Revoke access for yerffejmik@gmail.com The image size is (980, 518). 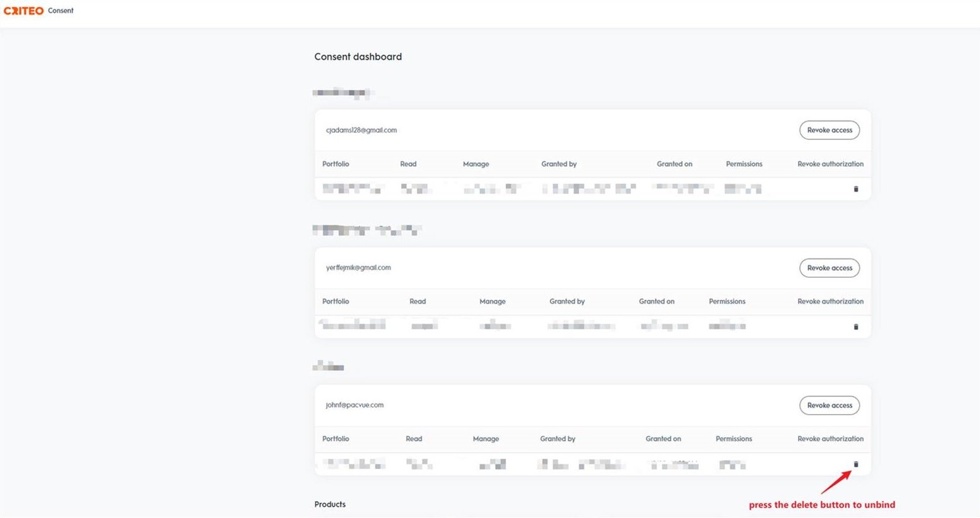[x=829, y=268]
